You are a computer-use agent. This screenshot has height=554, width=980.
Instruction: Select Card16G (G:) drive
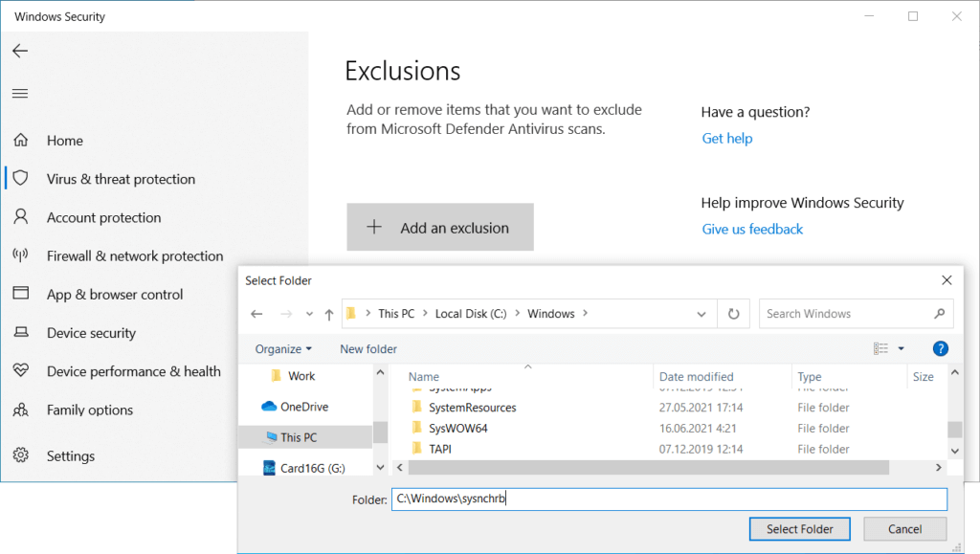[305, 468]
